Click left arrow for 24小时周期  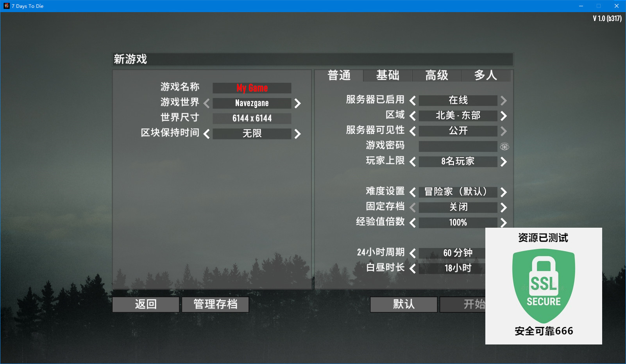[413, 253]
